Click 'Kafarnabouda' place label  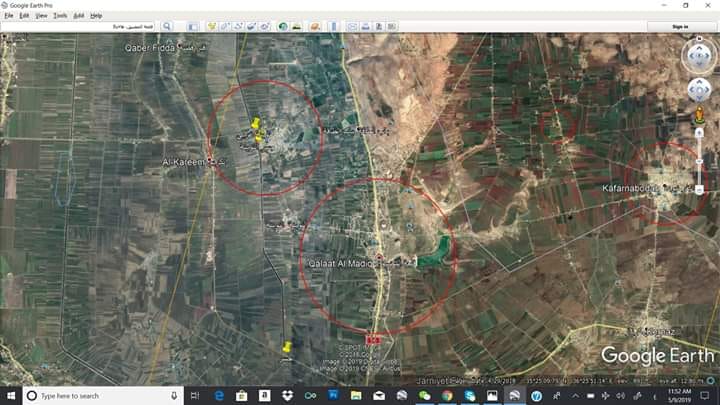[631, 188]
